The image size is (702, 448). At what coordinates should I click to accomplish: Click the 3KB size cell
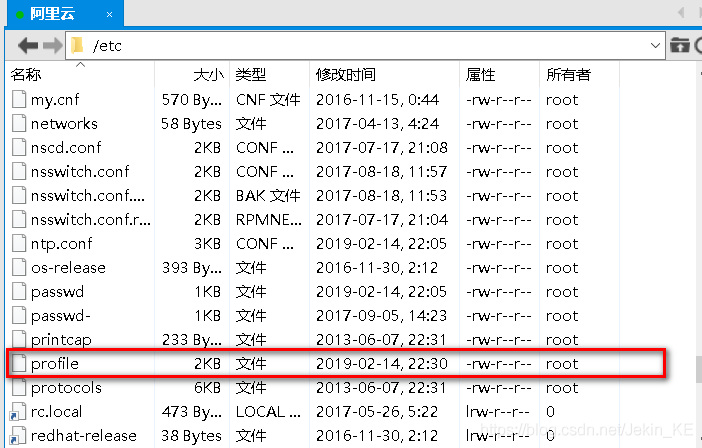[207, 243]
